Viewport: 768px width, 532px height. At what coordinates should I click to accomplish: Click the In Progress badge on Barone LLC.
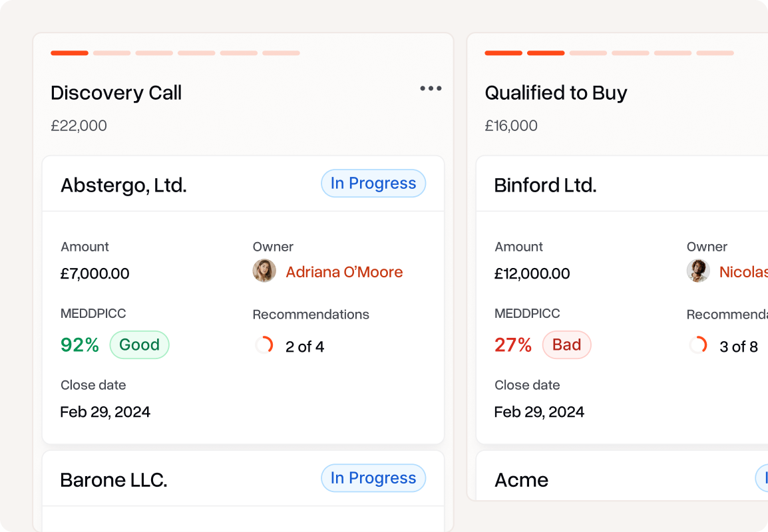click(x=373, y=478)
